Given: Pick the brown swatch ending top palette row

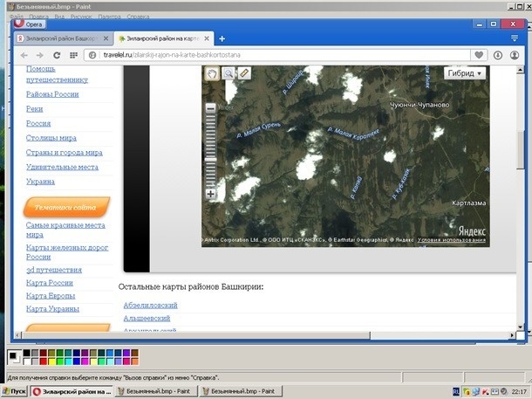Looking at the screenshot, I should click(134, 353).
